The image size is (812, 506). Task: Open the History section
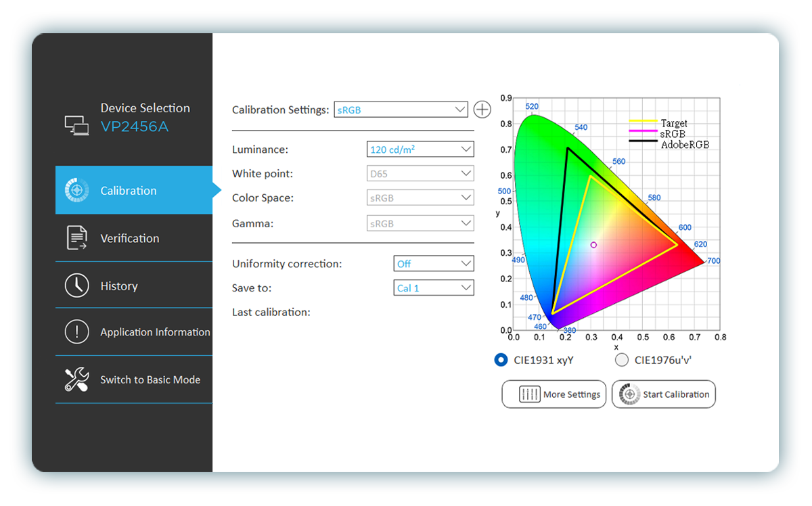119,285
